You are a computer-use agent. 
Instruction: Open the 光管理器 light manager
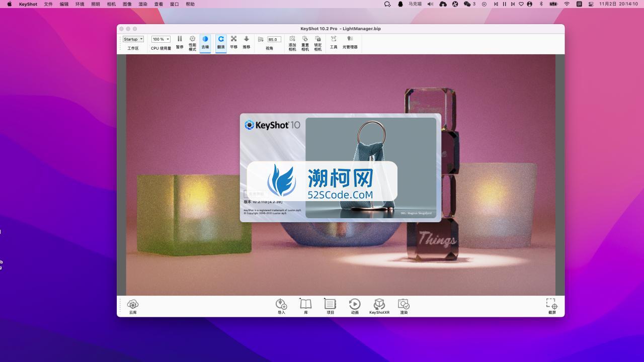[350, 42]
